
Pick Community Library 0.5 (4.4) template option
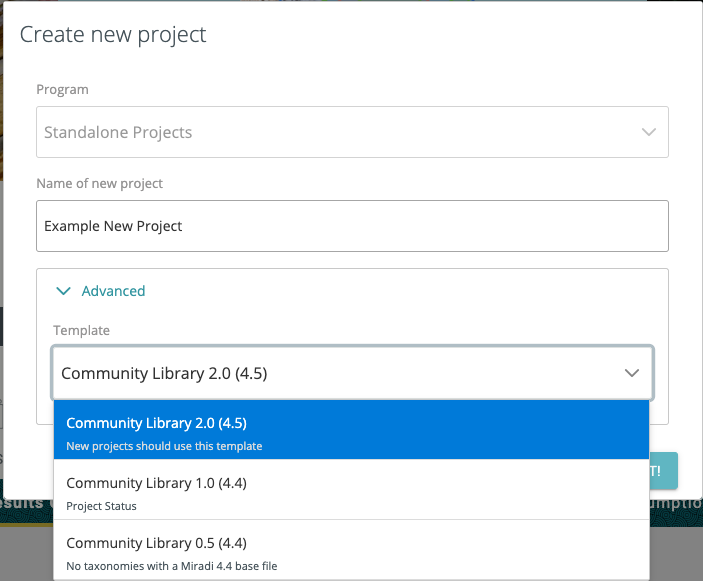tap(156, 543)
